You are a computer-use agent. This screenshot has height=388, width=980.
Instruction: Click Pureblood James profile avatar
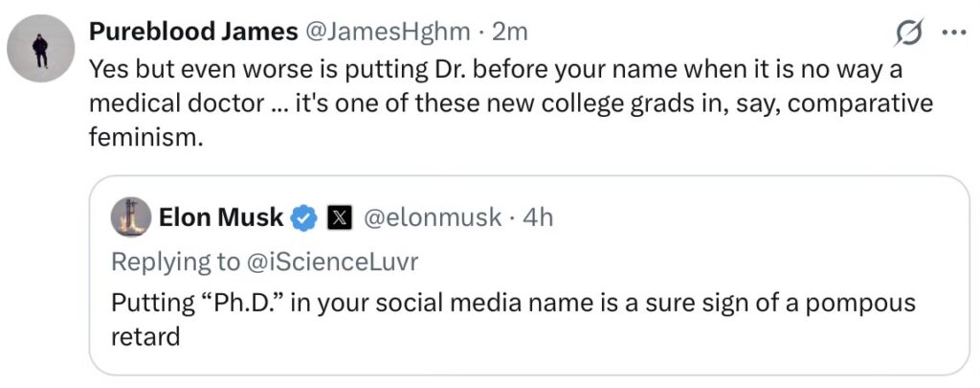point(40,49)
